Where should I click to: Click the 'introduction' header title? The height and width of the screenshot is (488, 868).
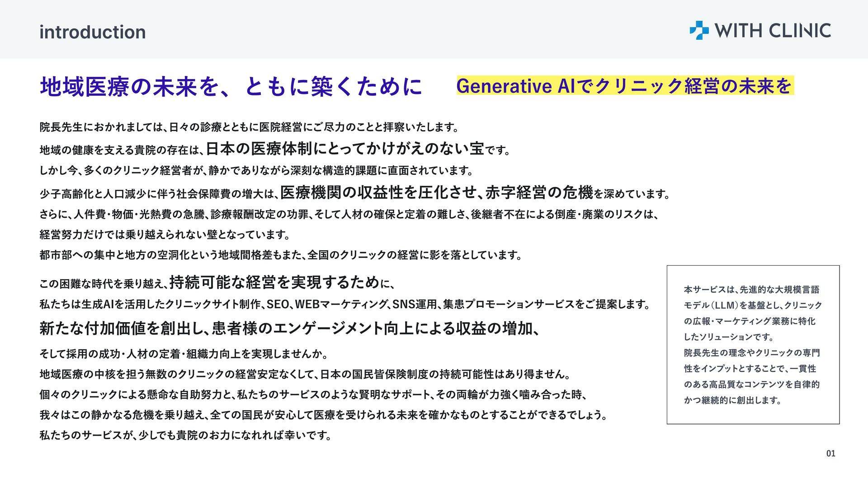[92, 32]
